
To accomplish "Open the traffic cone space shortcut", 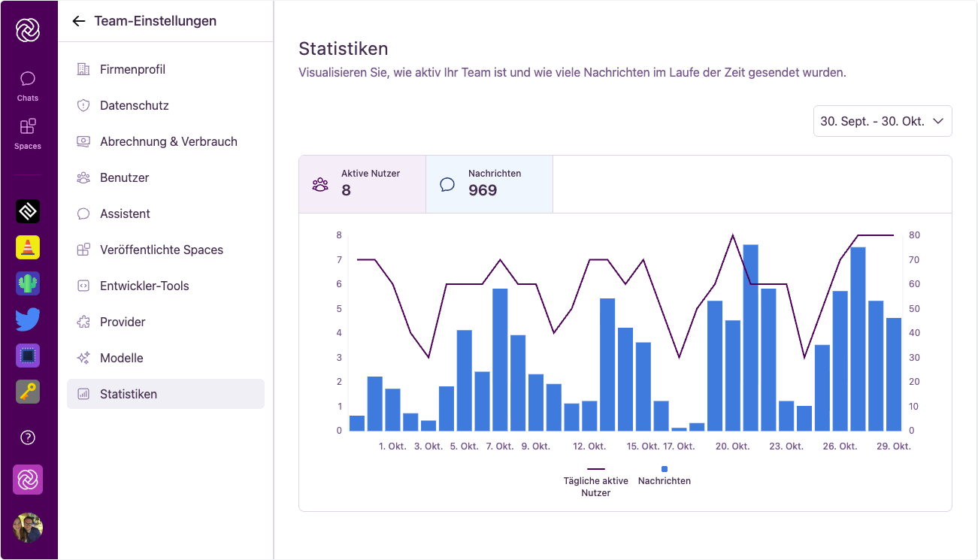I will click(27, 247).
